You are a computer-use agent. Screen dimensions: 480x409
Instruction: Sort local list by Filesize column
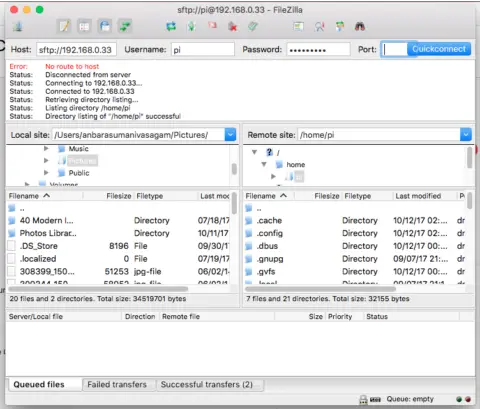coord(109,196)
